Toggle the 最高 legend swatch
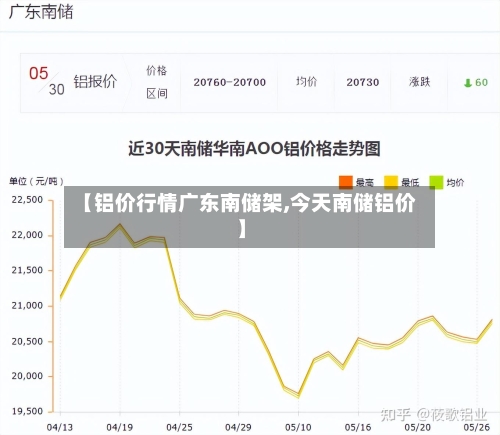Viewport: 500px width, 435px height. point(346,182)
